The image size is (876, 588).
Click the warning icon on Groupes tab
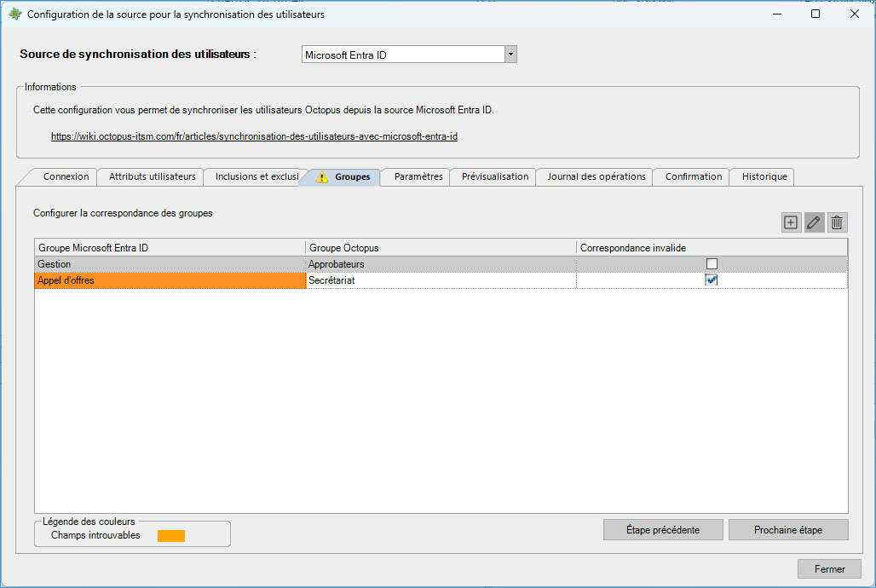tap(321, 177)
